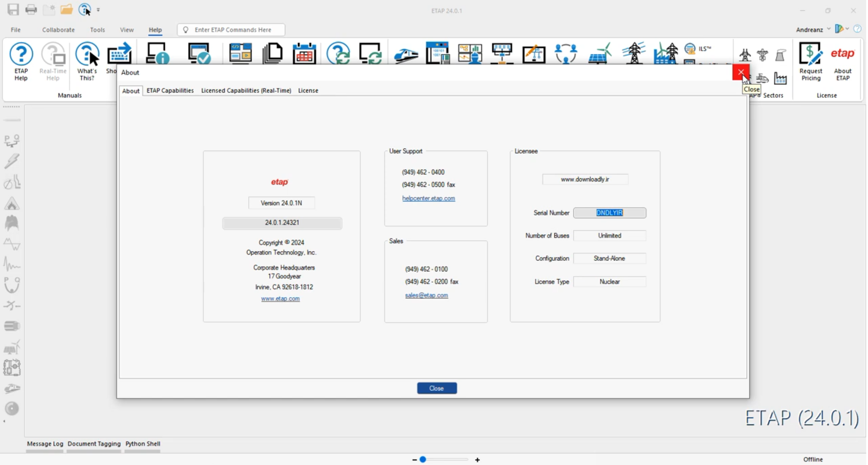Open quick access toolbar customize arrow
The height and width of the screenshot is (465, 868).
click(98, 10)
